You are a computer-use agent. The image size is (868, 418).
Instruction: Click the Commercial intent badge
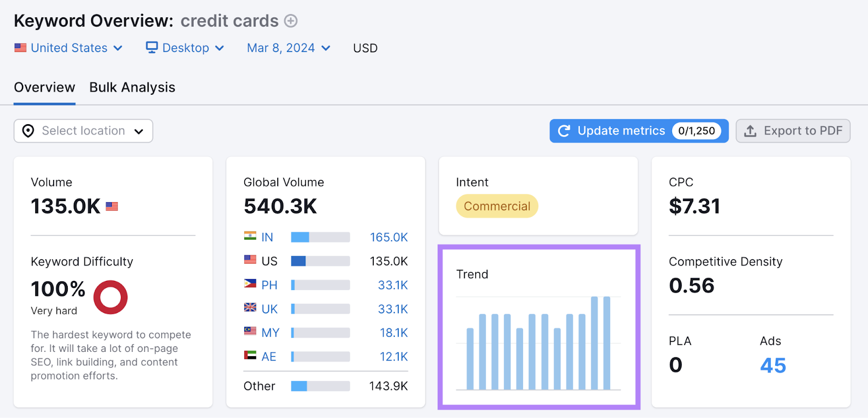497,206
